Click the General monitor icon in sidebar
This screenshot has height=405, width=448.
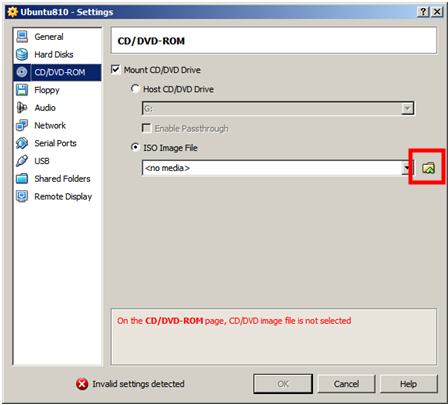[x=22, y=37]
